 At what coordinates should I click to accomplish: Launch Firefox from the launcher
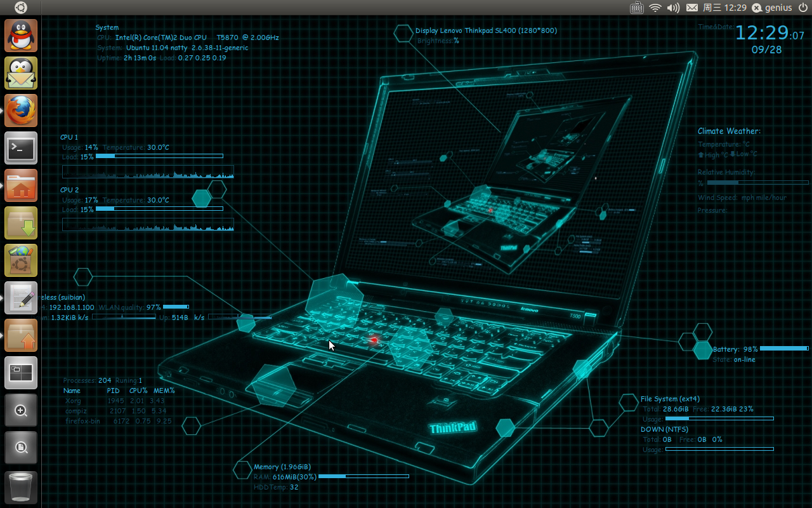tap(21, 110)
